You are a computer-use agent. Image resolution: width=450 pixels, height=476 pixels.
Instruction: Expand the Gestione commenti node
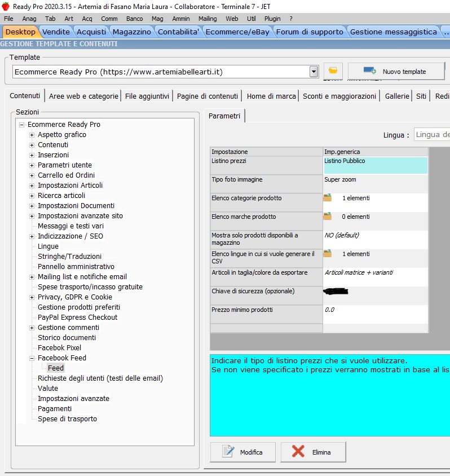pos(32,328)
